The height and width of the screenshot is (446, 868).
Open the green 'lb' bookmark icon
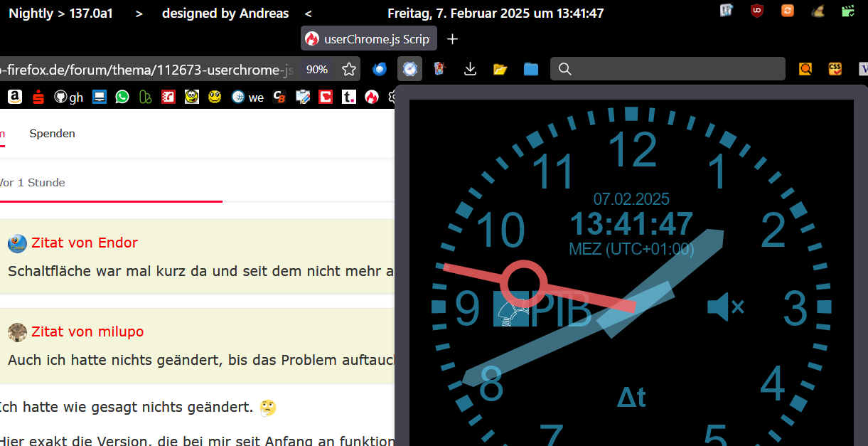pyautogui.click(x=145, y=97)
